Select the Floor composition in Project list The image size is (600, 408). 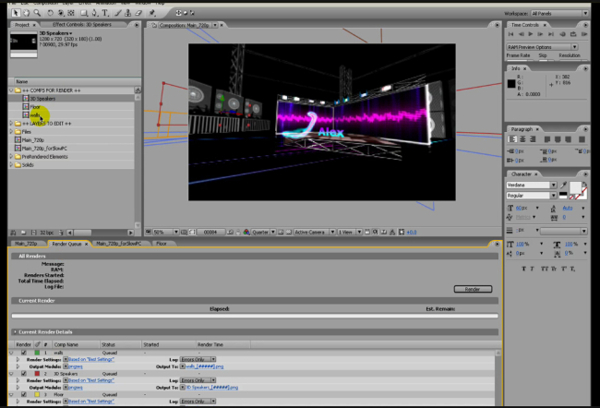[35, 107]
